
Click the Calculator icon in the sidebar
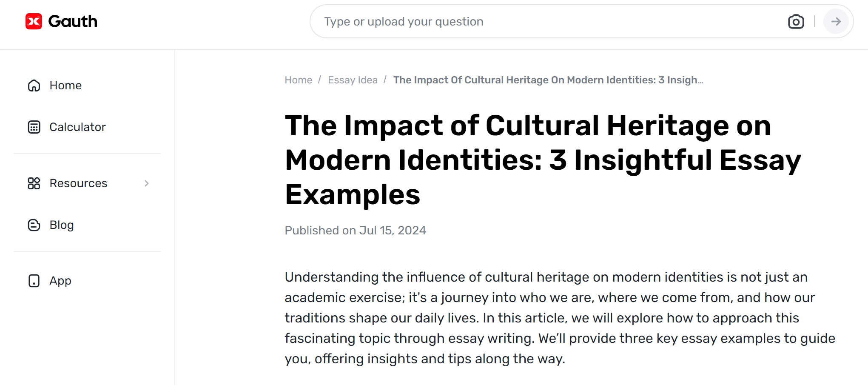pyautogui.click(x=34, y=127)
